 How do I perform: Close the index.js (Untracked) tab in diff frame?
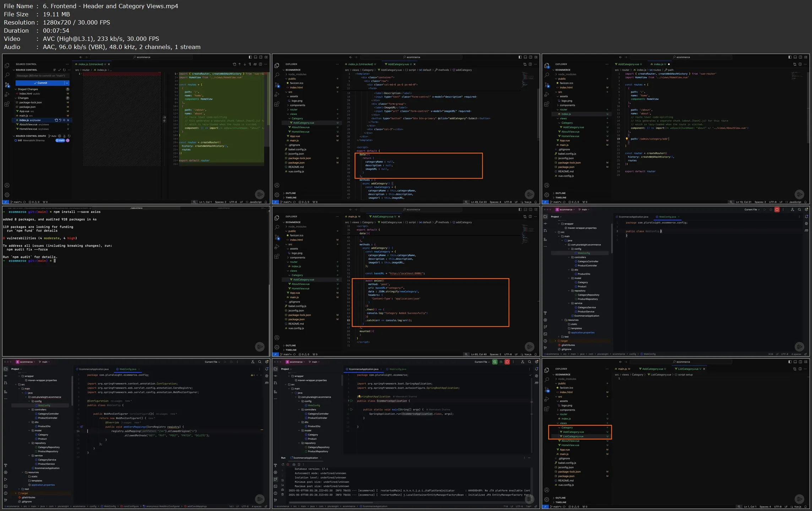[x=109, y=64]
